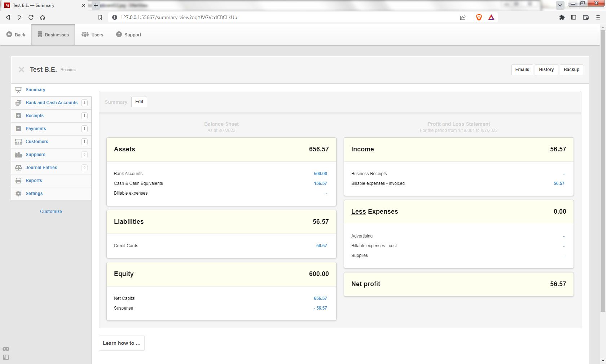This screenshot has width=606, height=364.
Task: Click Brave Shields lion icon
Action: tap(479, 17)
